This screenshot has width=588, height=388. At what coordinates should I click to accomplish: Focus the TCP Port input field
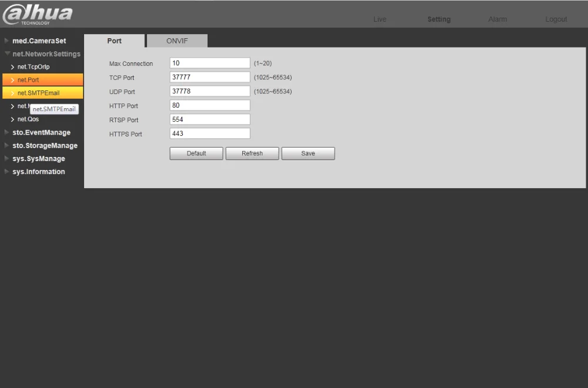tap(210, 77)
